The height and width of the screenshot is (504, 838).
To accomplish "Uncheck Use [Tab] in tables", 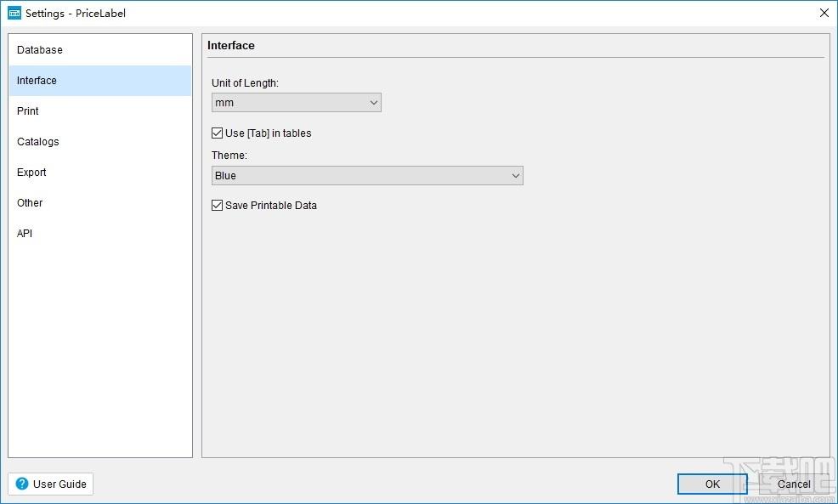I will pos(217,133).
